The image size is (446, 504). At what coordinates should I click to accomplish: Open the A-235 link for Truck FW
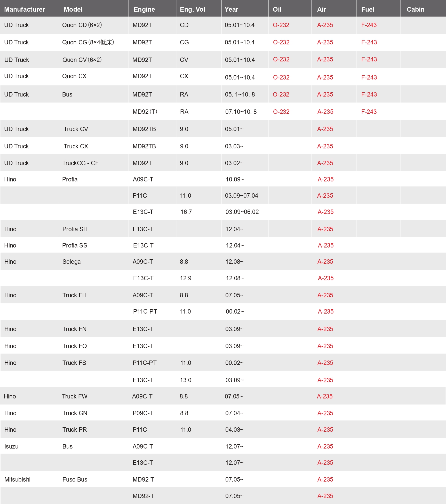(x=325, y=396)
